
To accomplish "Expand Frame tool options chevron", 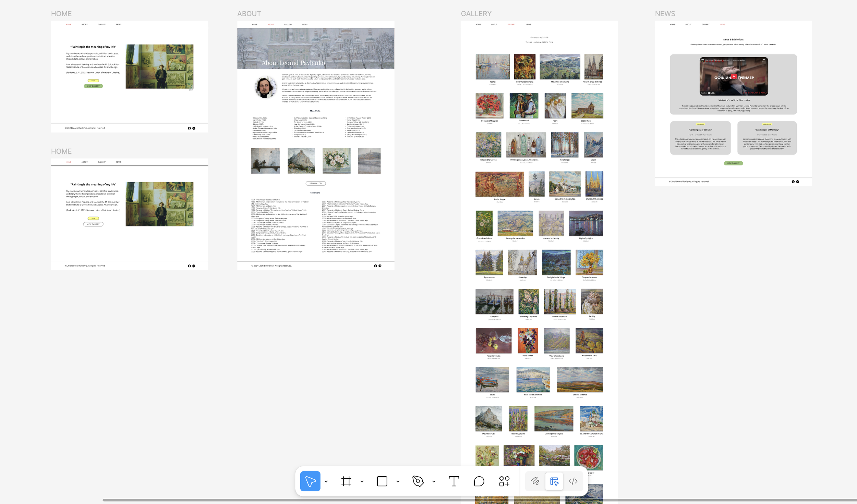I will pyautogui.click(x=362, y=481).
